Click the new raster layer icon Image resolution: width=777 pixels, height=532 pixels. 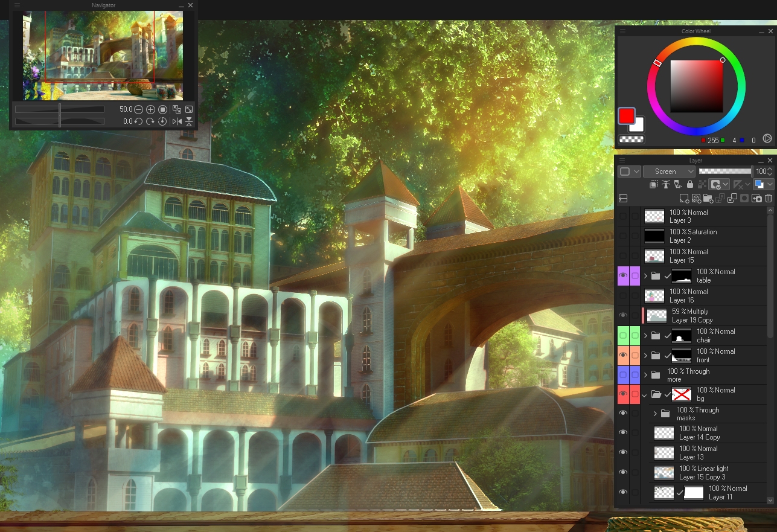point(684,198)
